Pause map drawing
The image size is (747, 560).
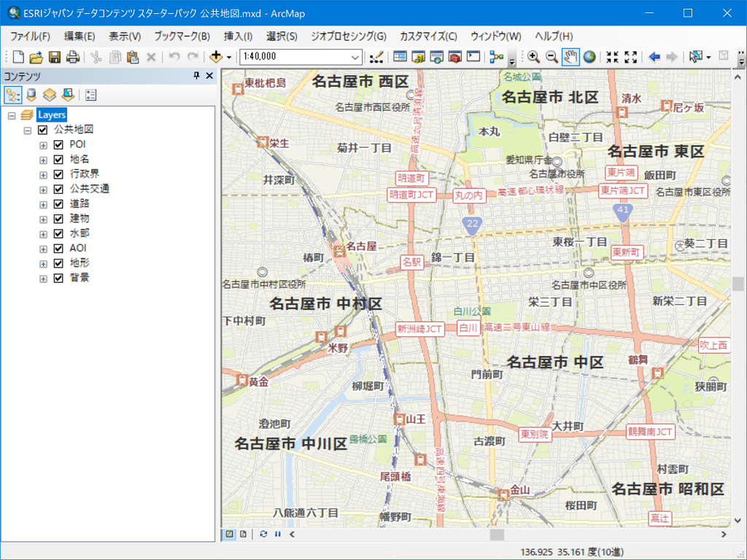pos(278,534)
